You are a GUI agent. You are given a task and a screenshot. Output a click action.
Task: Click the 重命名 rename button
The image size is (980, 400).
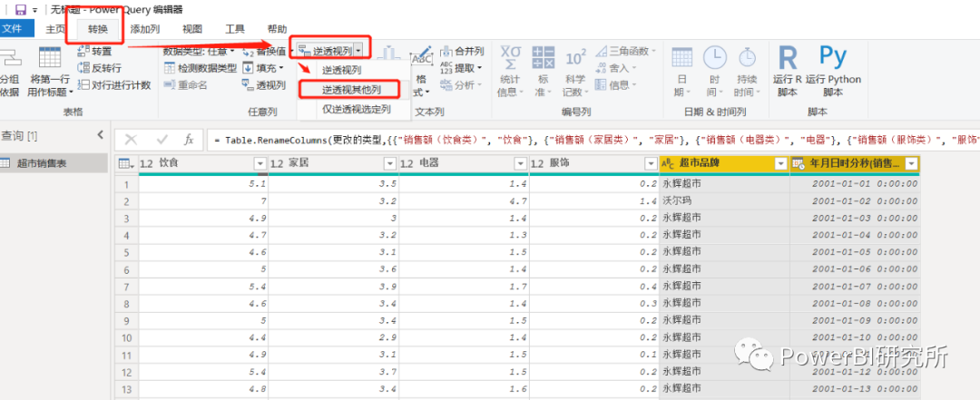pos(185,85)
